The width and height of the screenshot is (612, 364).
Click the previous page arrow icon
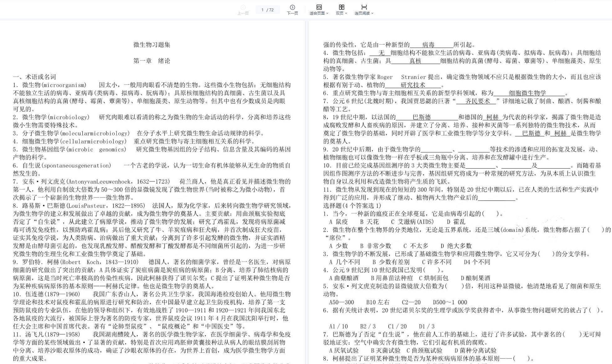click(x=243, y=7)
